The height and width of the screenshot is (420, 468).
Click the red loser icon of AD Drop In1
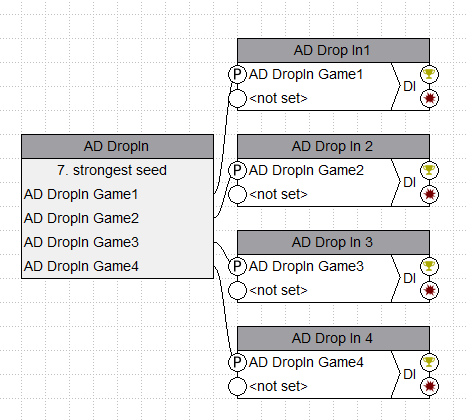click(429, 98)
